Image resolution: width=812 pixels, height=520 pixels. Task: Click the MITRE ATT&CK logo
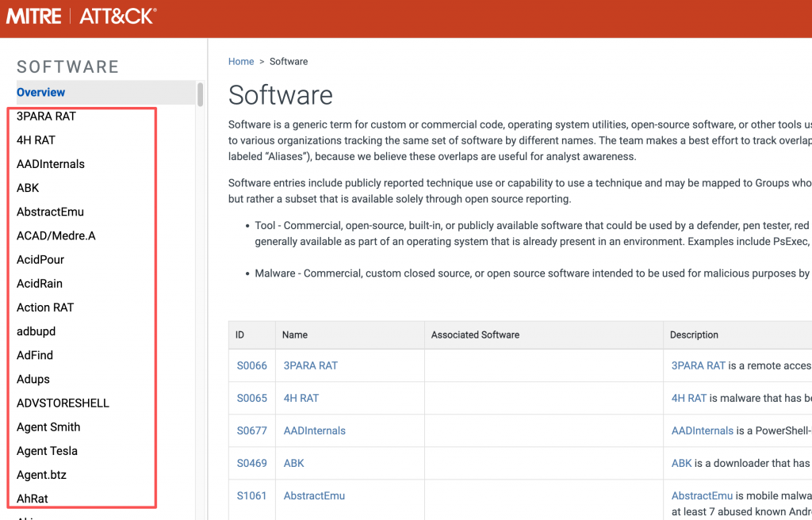point(82,16)
